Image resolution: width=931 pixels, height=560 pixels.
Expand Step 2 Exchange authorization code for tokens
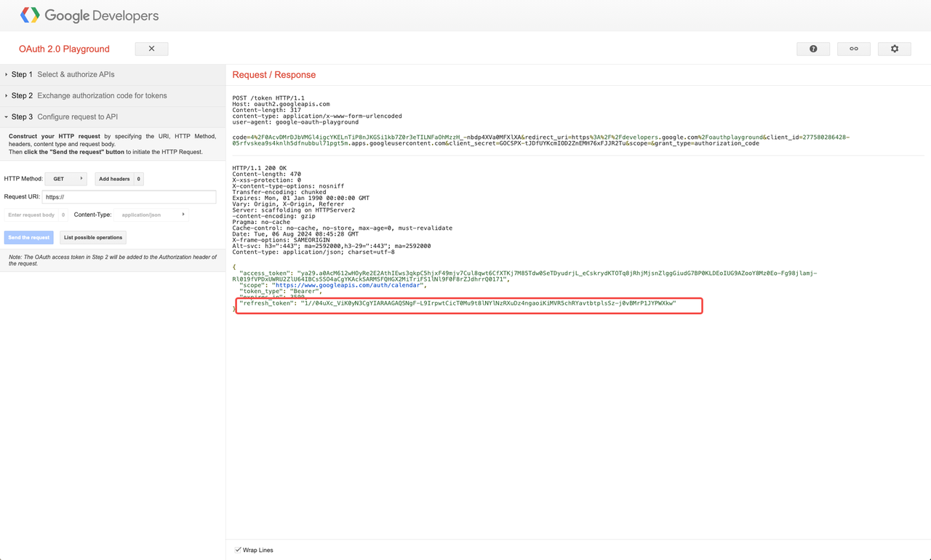pyautogui.click(x=113, y=95)
